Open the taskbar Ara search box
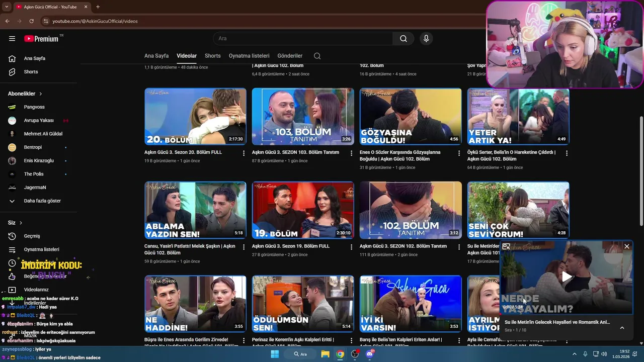This screenshot has width=644, height=362. click(x=301, y=354)
